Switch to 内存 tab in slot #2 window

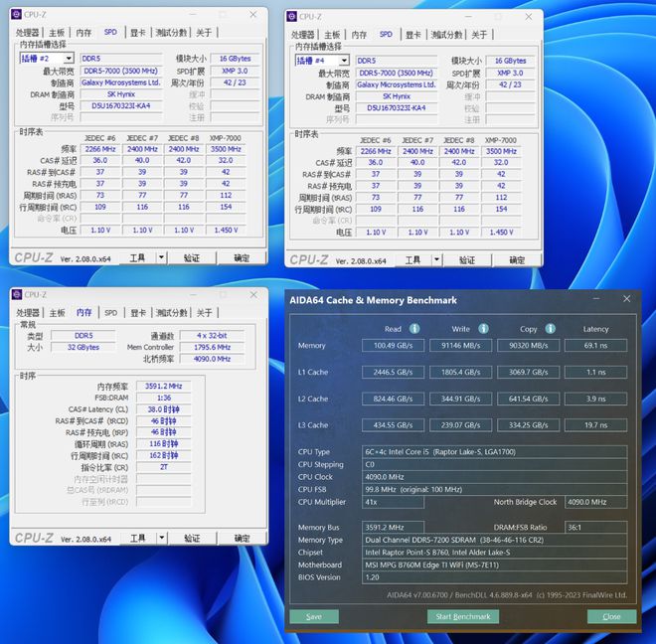pyautogui.click(x=83, y=33)
